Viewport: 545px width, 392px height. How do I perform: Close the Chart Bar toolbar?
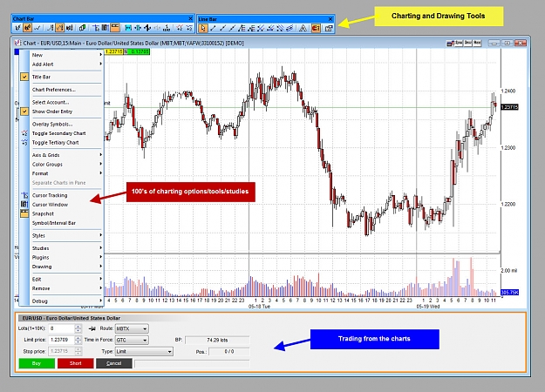190,19
